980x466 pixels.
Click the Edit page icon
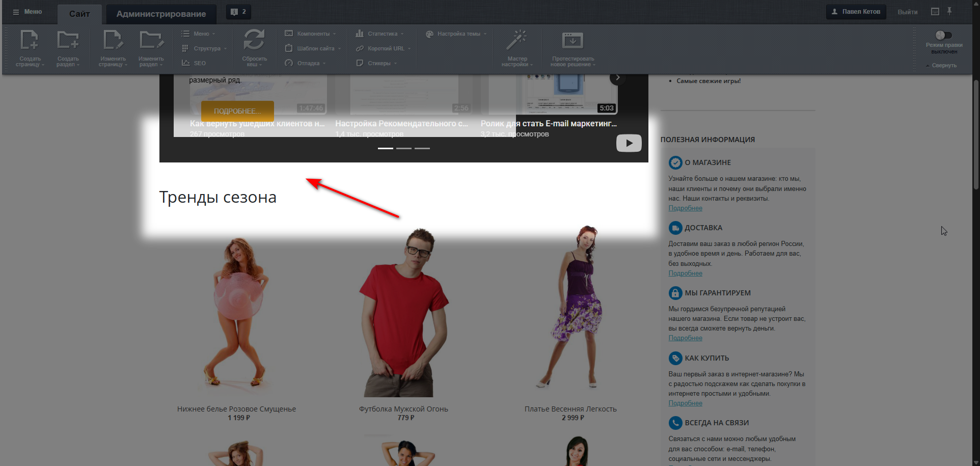pyautogui.click(x=113, y=41)
